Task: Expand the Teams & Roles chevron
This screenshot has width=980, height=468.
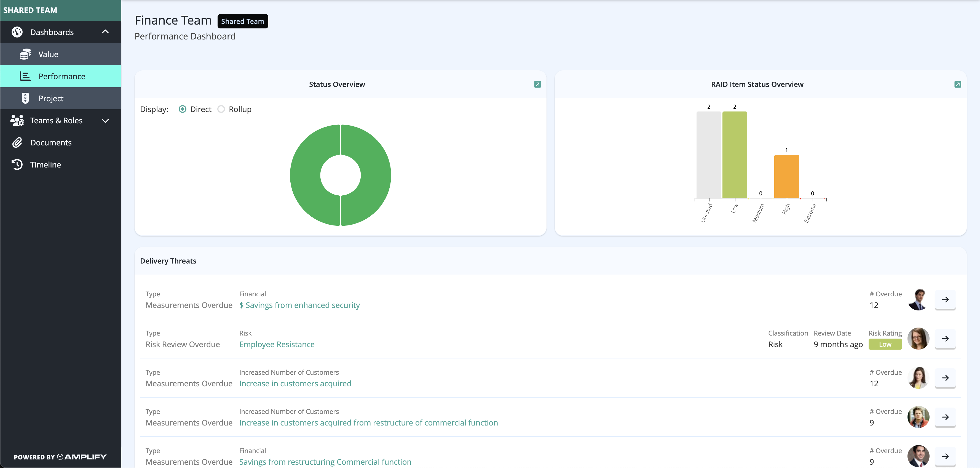Action: point(105,121)
